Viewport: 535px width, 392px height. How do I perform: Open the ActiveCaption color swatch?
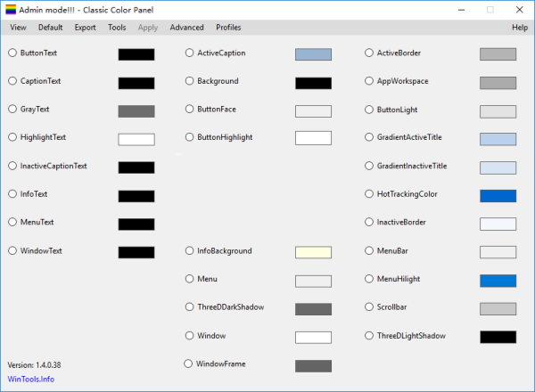313,54
